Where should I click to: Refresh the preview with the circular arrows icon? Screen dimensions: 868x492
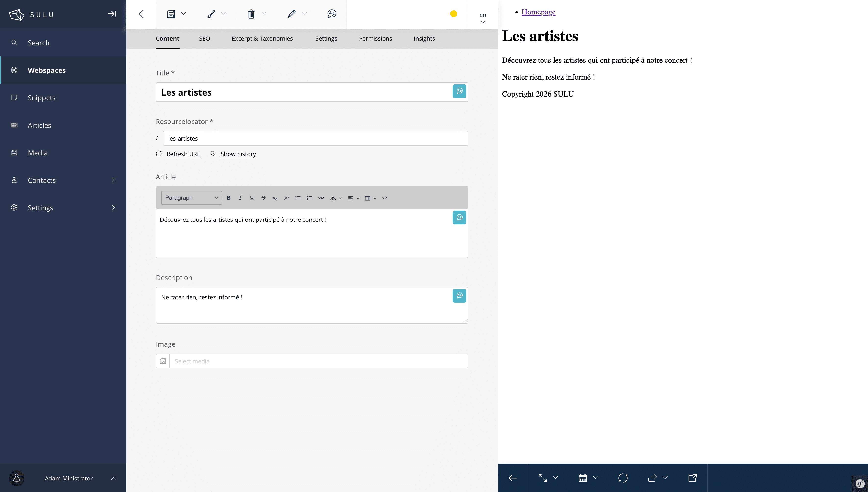(623, 478)
